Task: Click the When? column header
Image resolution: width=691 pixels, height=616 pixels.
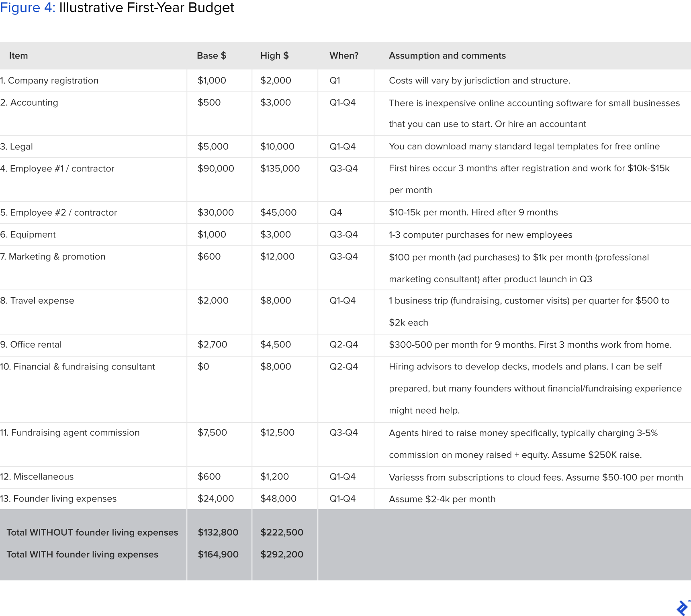Action: pos(344,55)
